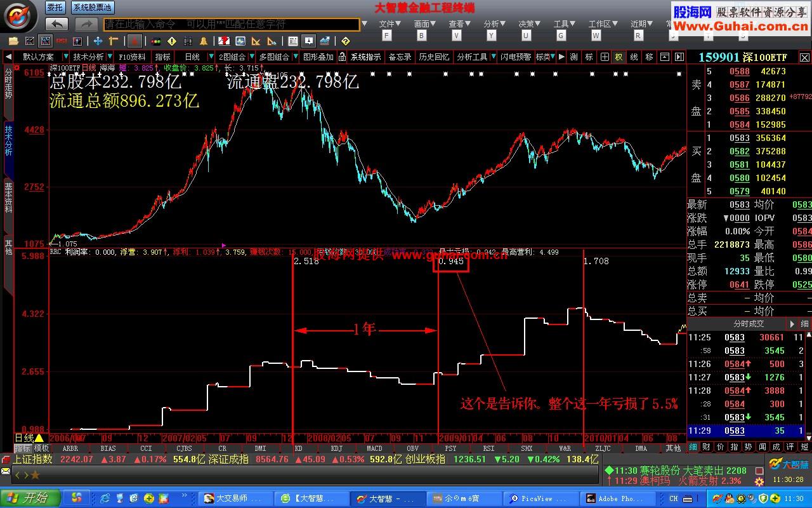
Task: Click the padlock icon beside 图形叠加
Action: pyautogui.click(x=342, y=57)
